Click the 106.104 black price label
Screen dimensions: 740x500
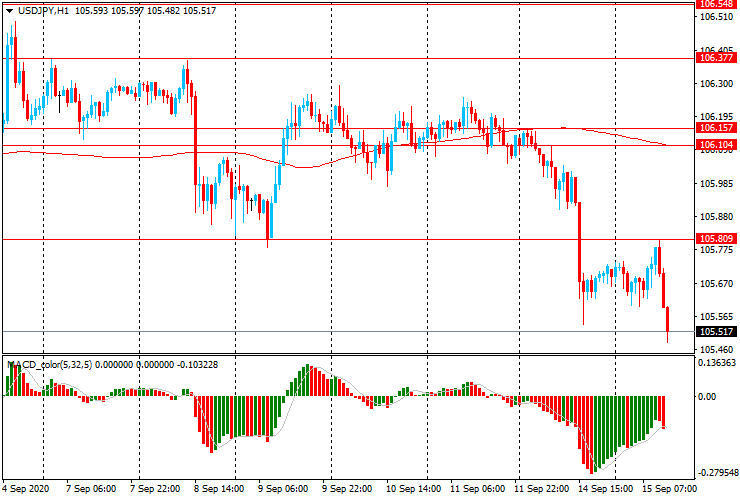tap(715, 146)
